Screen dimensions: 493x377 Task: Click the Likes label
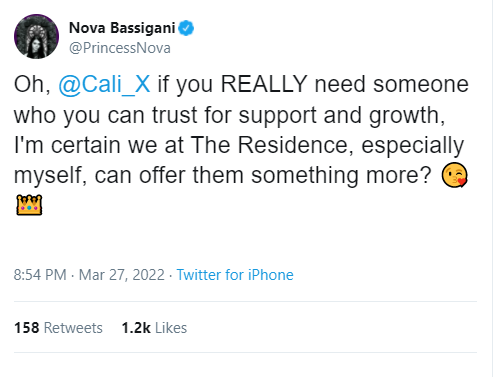click(171, 328)
